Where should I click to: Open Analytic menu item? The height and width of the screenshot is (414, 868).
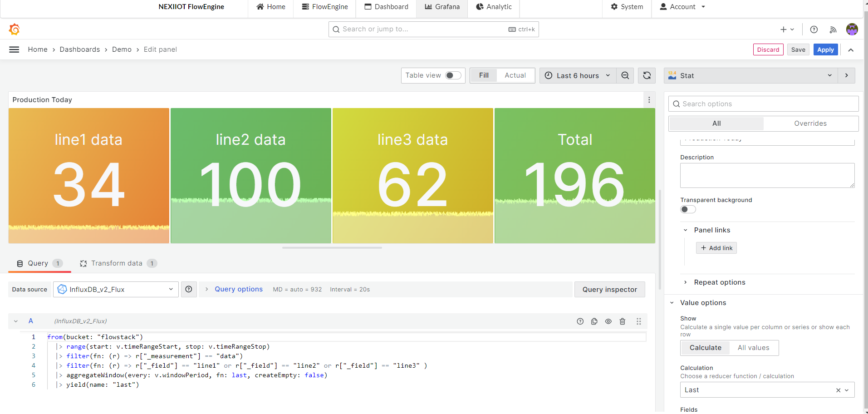494,7
